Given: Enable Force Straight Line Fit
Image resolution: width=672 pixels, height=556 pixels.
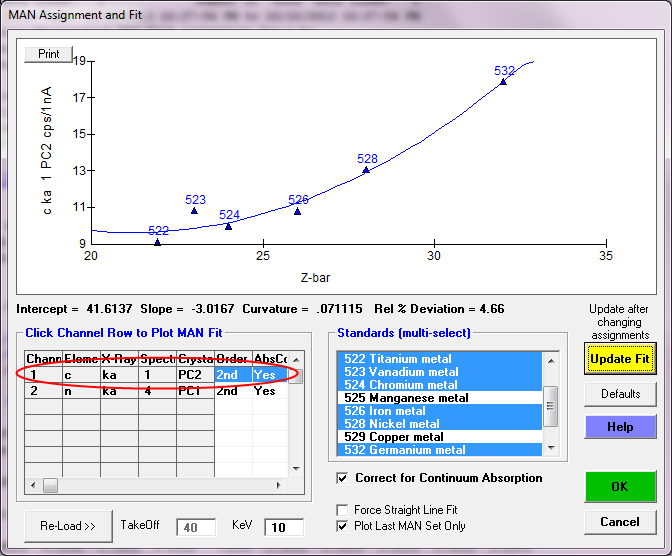Looking at the screenshot, I should tap(344, 510).
